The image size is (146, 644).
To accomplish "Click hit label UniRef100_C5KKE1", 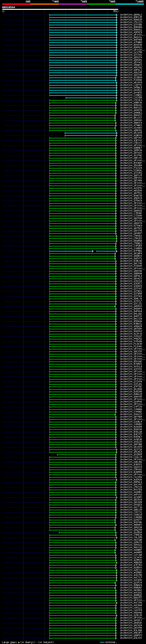I will pyautogui.click(x=131, y=236).
